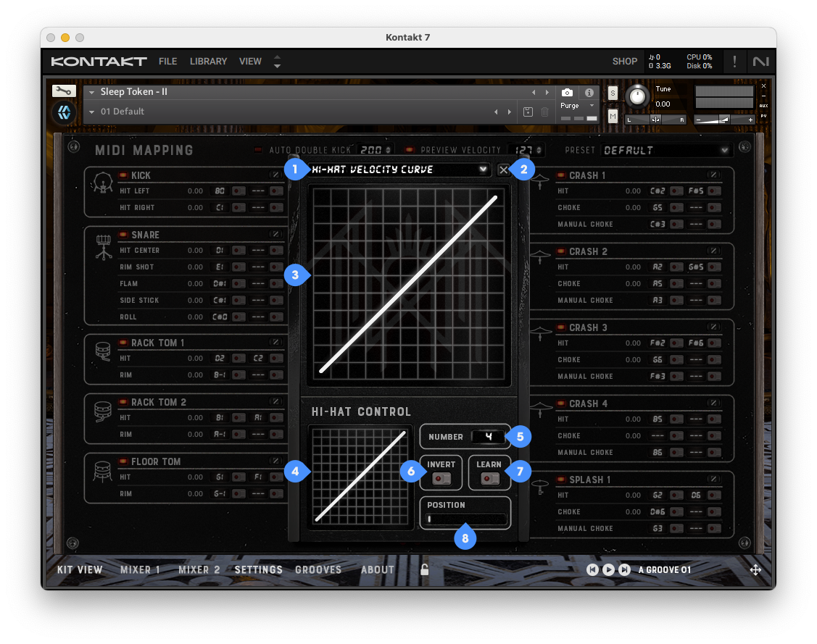Expand the Preset Default dropdown
This screenshot has height=644, width=817.
coord(724,151)
